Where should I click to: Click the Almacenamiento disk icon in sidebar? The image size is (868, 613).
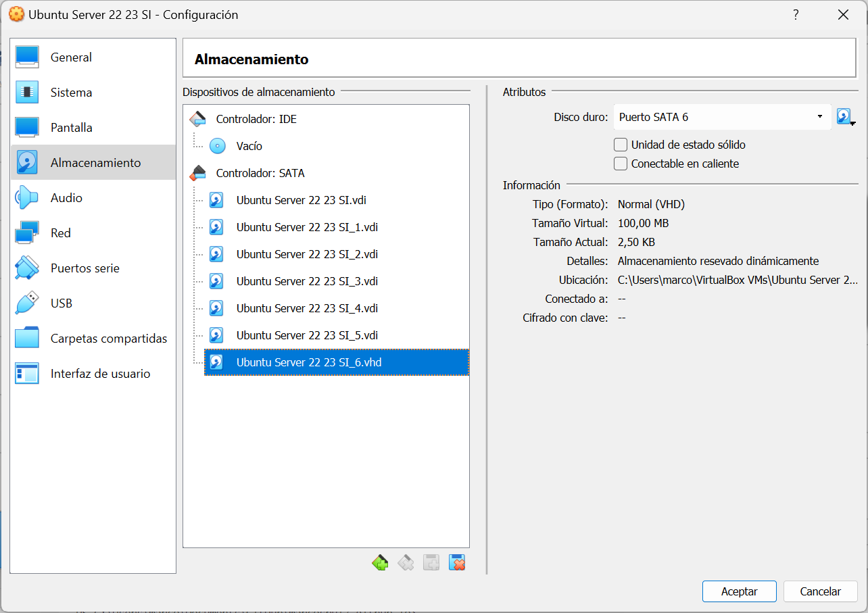[x=27, y=163]
